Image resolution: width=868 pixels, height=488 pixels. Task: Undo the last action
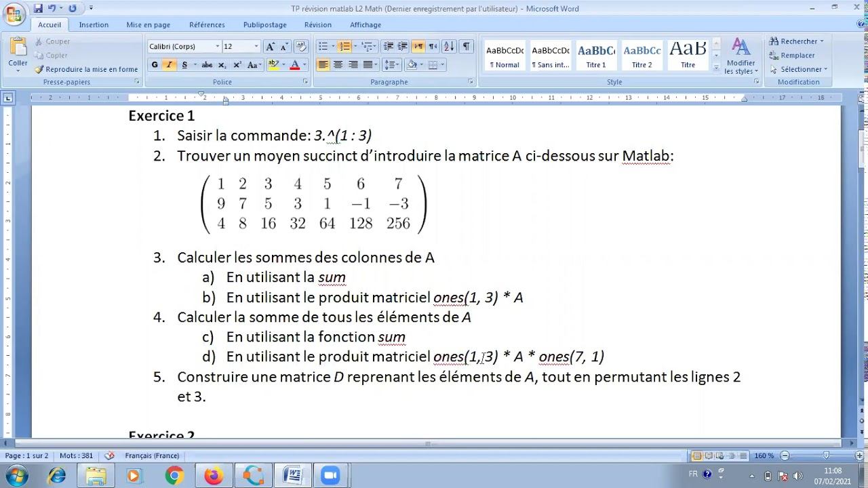click(x=52, y=8)
